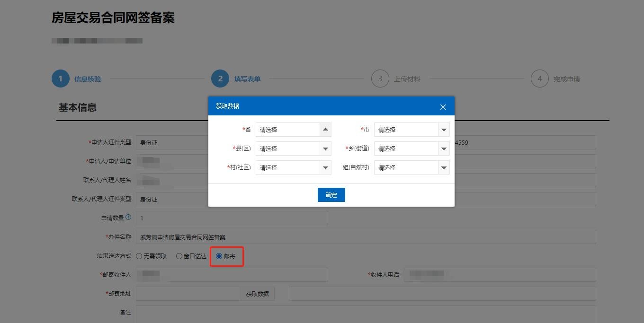
Task: Click the 收件人电话 input field
Action: tap(500, 275)
